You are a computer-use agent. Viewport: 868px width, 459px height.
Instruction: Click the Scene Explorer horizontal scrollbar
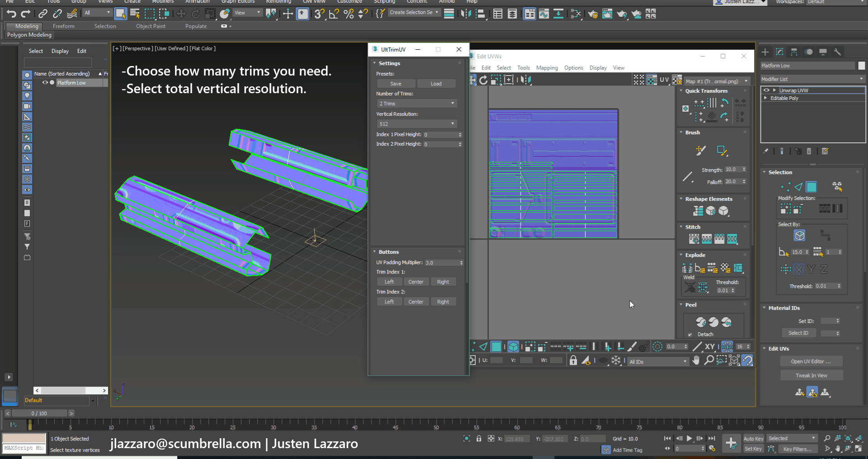click(x=71, y=390)
